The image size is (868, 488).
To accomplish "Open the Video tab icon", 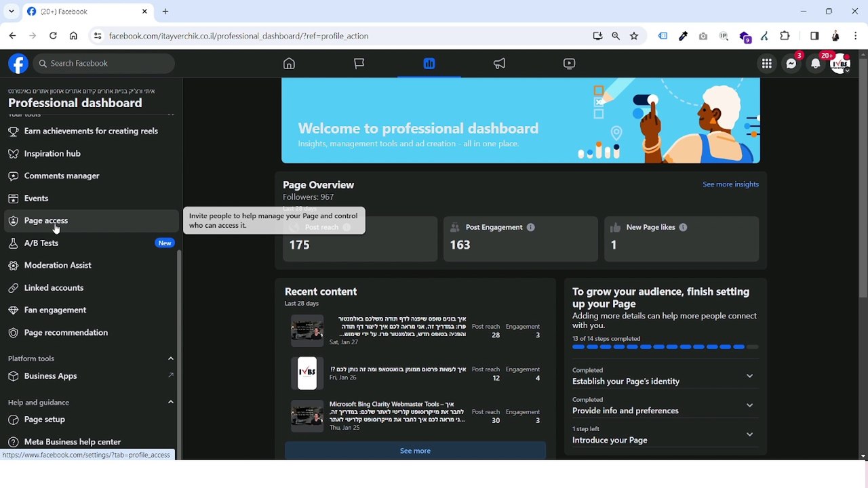I will click(x=570, y=64).
